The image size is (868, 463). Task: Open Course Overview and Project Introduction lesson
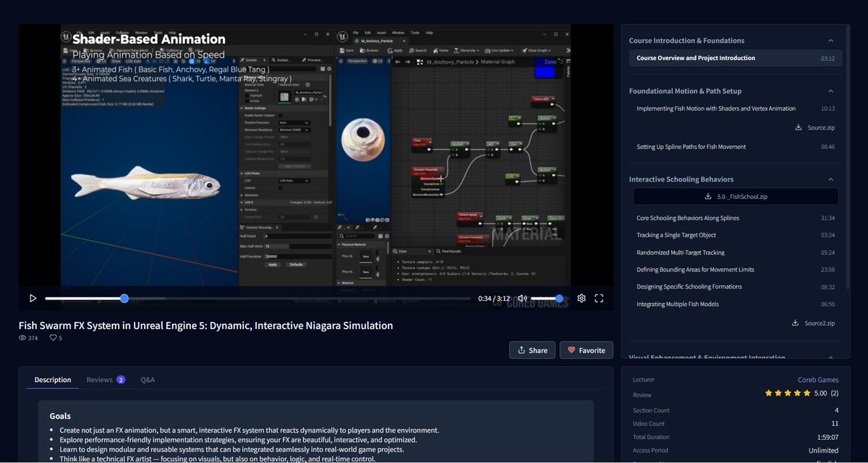[736, 58]
